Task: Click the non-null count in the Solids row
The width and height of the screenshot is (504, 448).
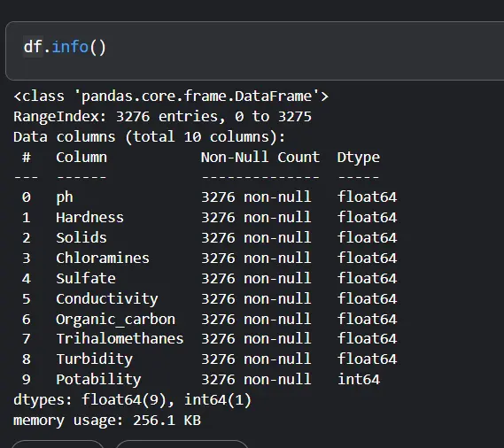Action: [x=256, y=238]
